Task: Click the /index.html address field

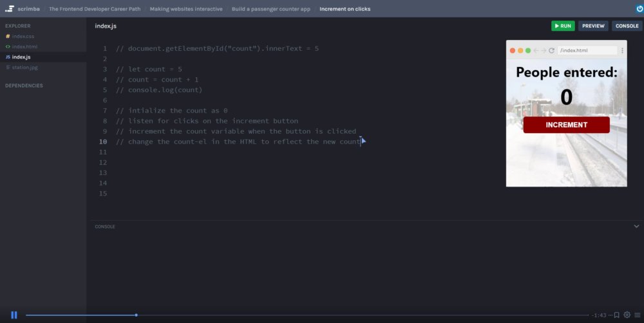Action: point(587,50)
